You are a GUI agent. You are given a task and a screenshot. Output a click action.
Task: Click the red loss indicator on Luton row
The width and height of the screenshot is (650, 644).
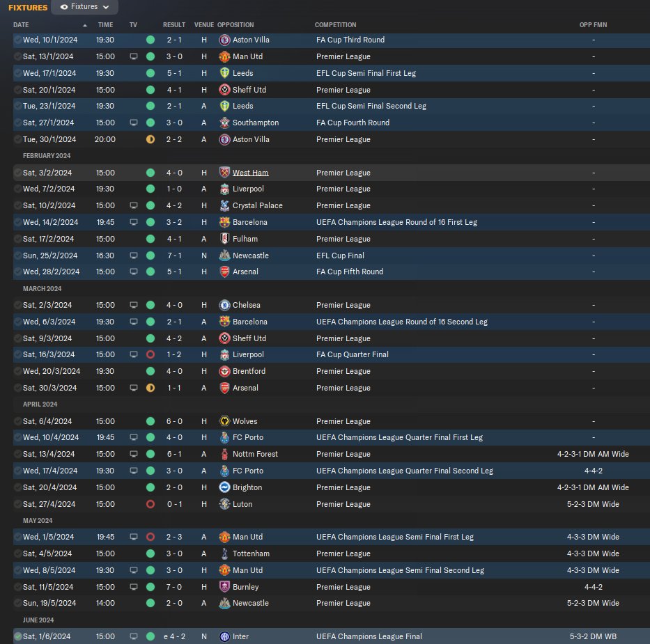tap(150, 504)
